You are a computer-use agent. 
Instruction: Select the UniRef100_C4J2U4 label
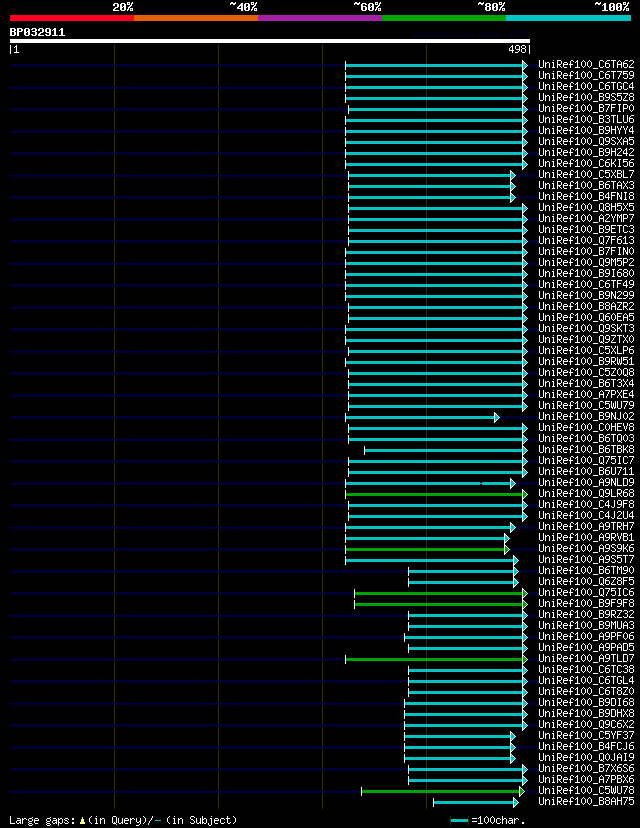(586, 515)
